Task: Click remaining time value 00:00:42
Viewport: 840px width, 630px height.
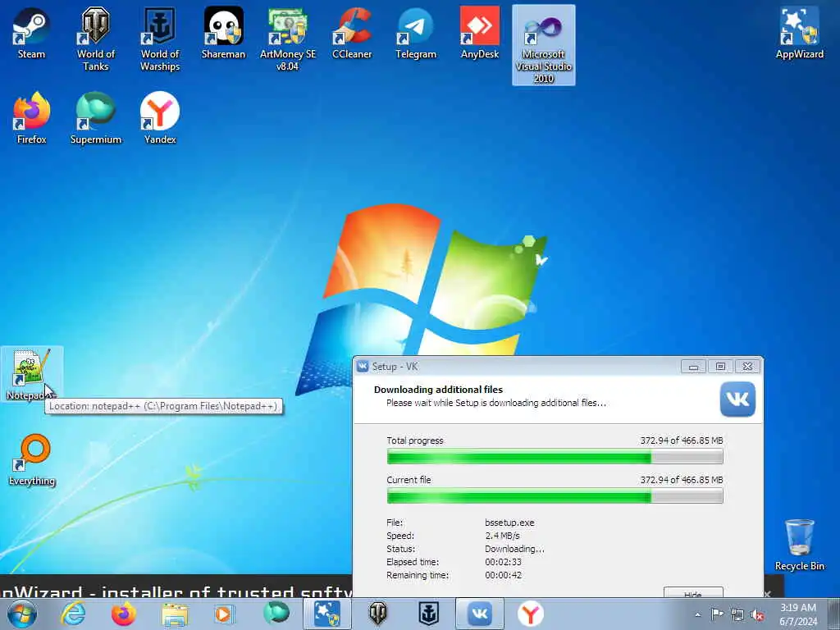Action: (x=503, y=575)
